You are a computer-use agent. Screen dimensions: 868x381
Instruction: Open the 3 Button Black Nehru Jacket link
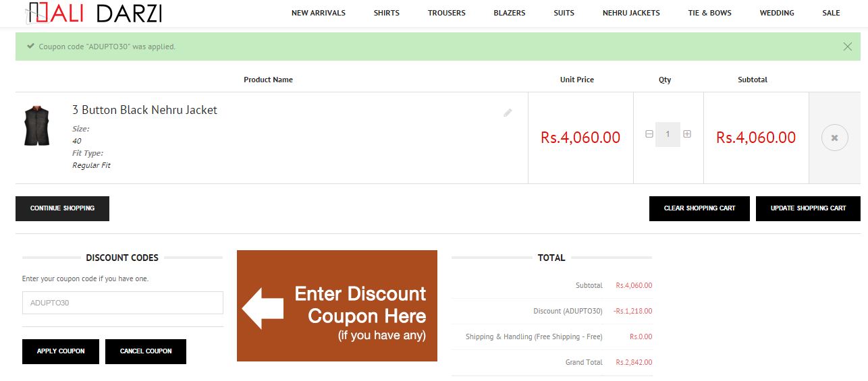pos(144,110)
